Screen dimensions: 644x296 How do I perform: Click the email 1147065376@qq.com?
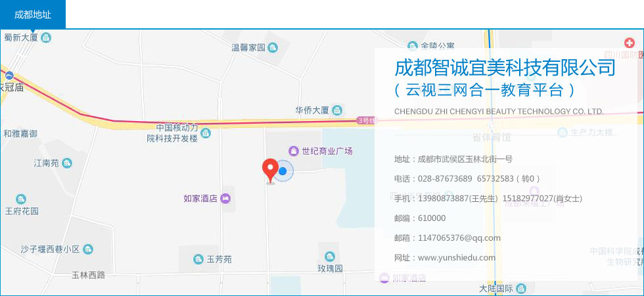pyautogui.click(x=459, y=238)
